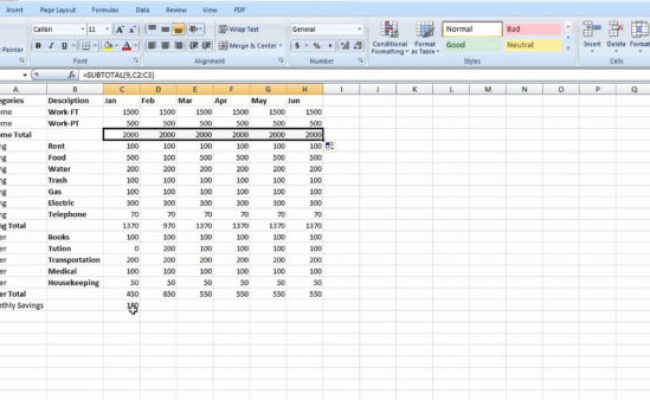
Task: Open the Format cells menu icon
Action: coord(640,30)
